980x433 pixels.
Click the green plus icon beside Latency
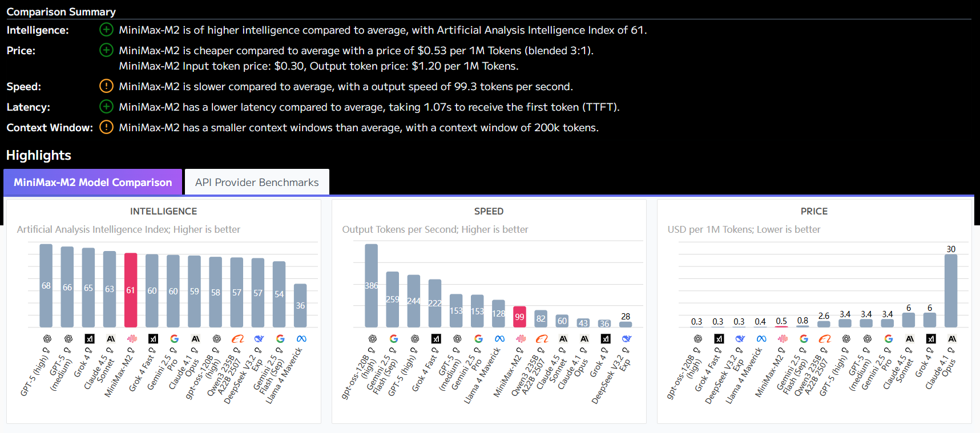tap(106, 107)
